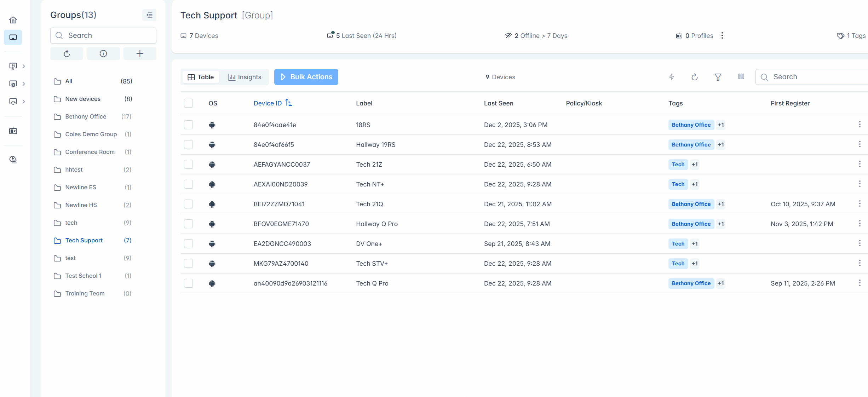The height and width of the screenshot is (397, 868).
Task: Expand the first sidebar submenu chevron
Action: [x=24, y=66]
